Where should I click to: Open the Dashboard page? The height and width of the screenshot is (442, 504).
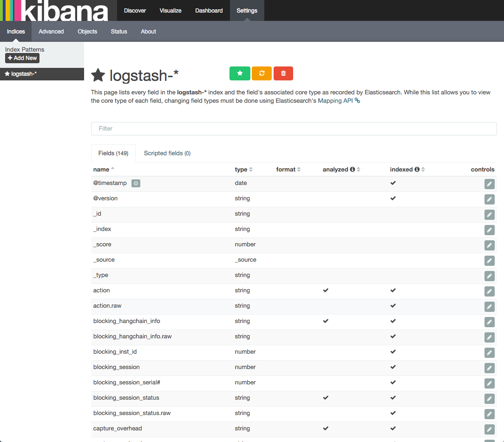(x=209, y=11)
